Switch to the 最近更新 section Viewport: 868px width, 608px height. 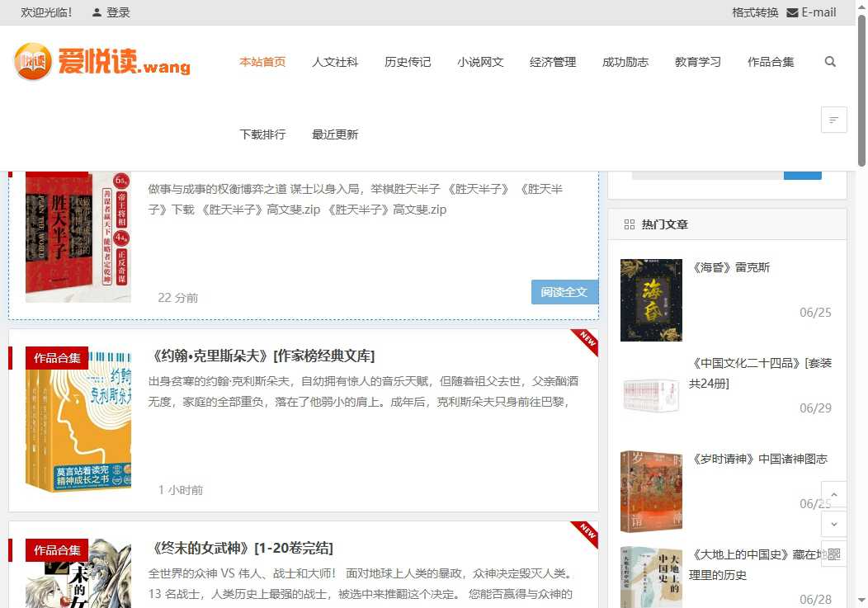tap(335, 134)
